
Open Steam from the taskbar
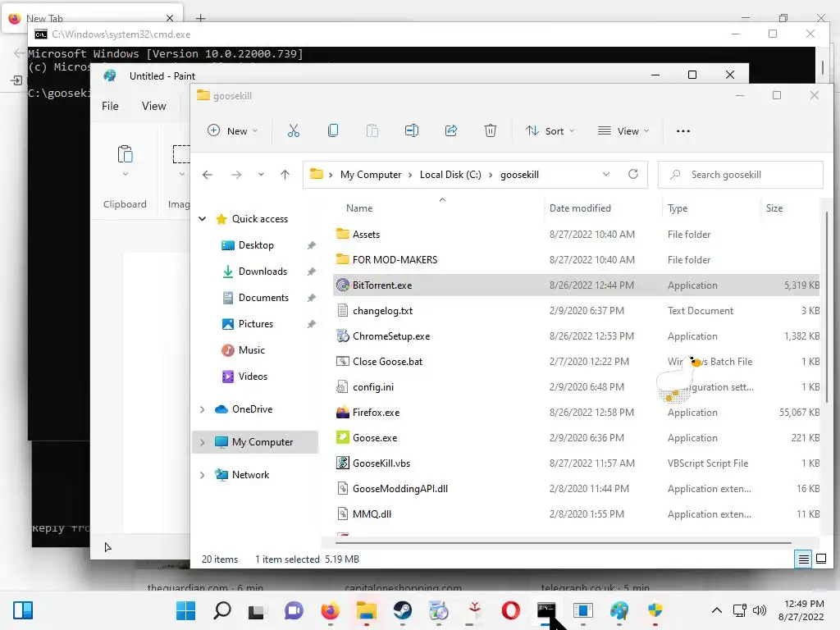click(402, 610)
